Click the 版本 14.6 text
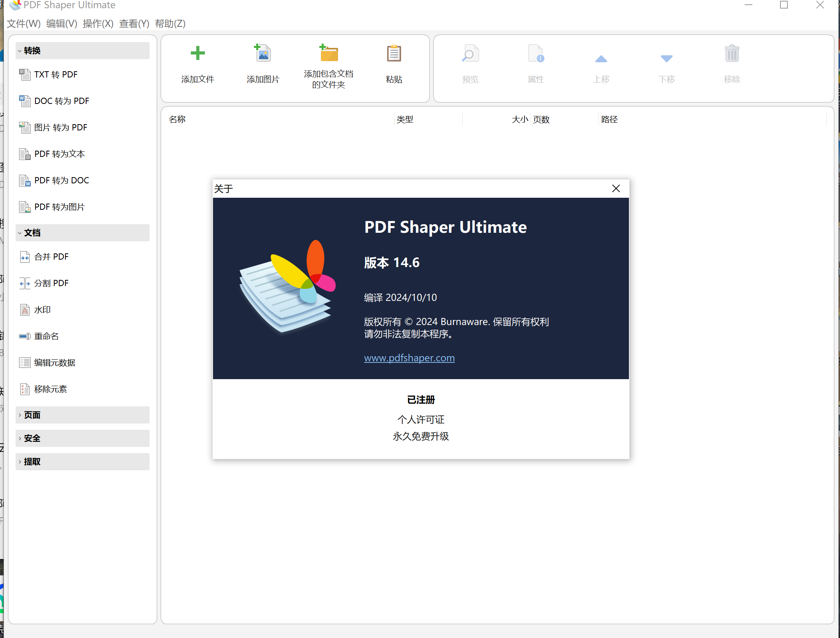Screen dimensions: 840x638 tap(392, 263)
